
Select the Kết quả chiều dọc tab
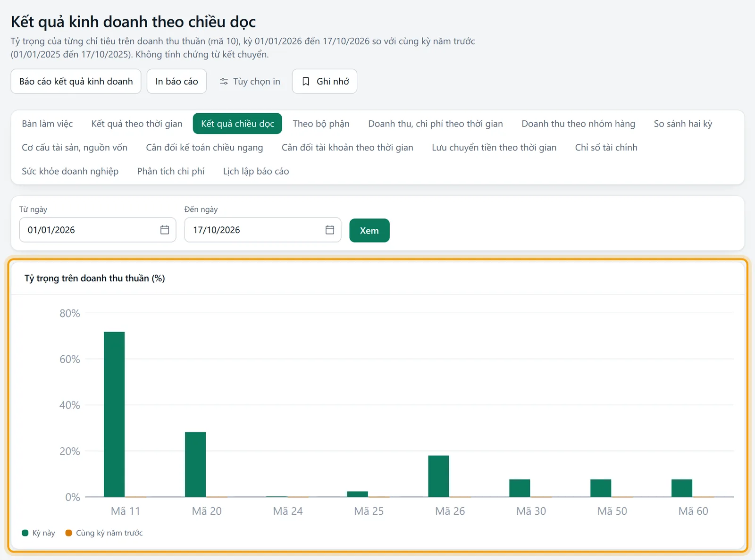pyautogui.click(x=237, y=124)
